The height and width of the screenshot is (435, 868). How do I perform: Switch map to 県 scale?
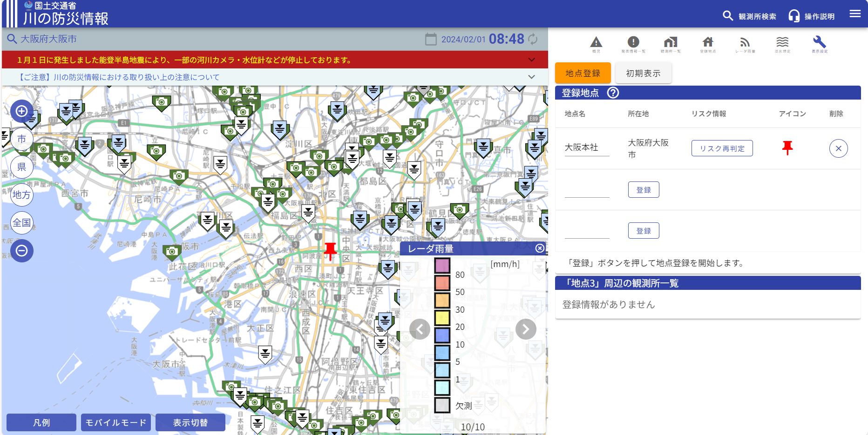[x=22, y=167]
